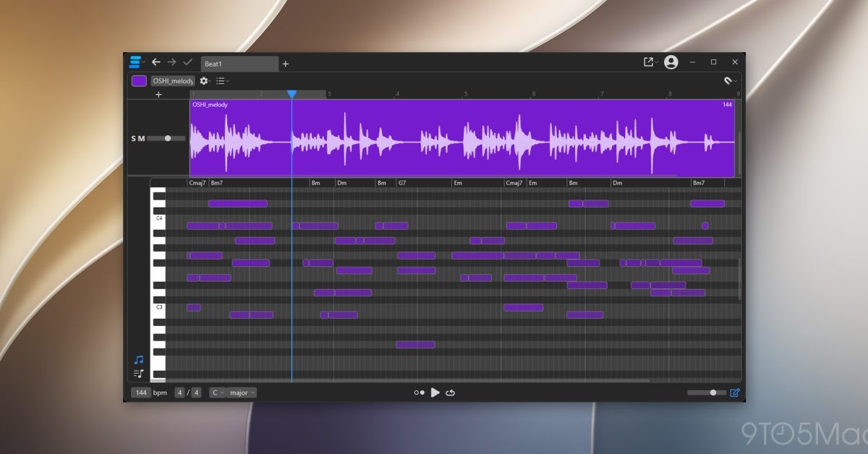Add a new track with plus icon
Screen dimensions: 868x454
(x=159, y=94)
